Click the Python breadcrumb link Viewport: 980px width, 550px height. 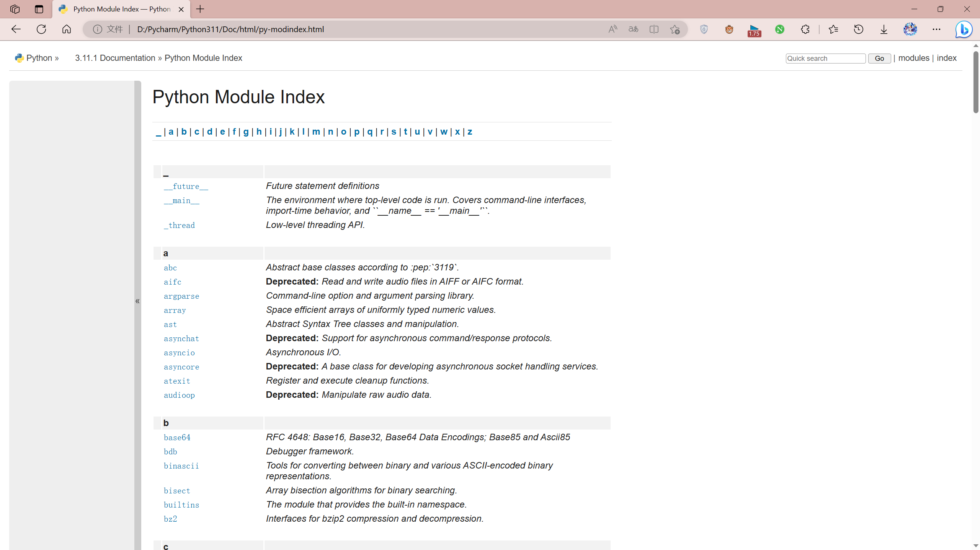pyautogui.click(x=39, y=58)
